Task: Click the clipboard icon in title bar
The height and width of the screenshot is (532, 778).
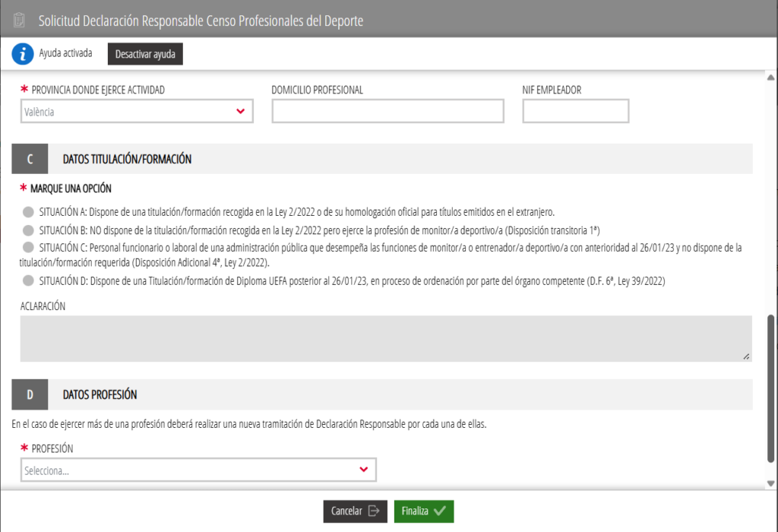Action: pyautogui.click(x=19, y=21)
